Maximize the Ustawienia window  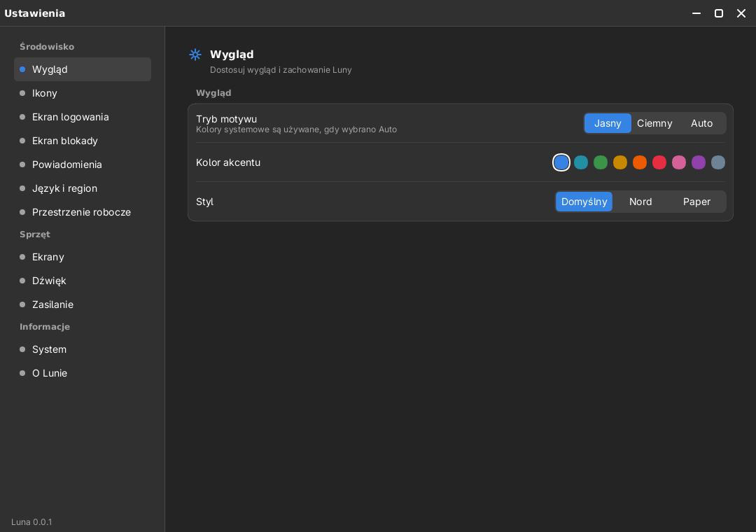[718, 13]
